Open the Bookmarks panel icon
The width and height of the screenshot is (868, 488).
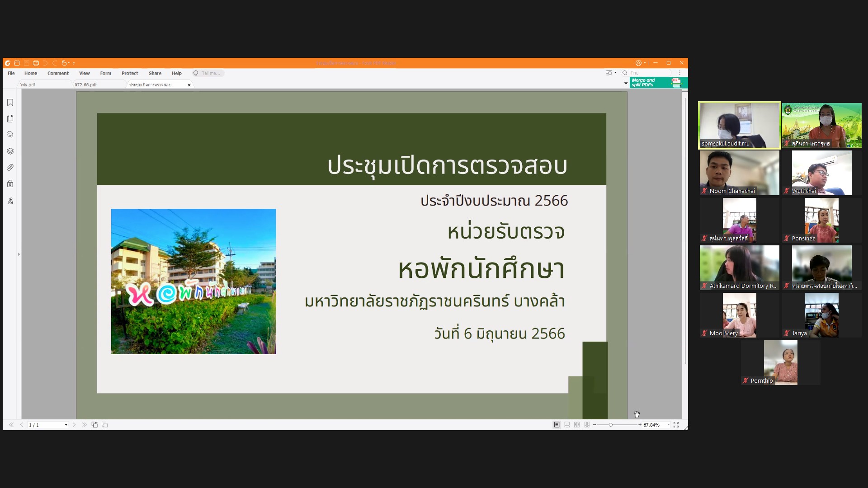point(10,103)
